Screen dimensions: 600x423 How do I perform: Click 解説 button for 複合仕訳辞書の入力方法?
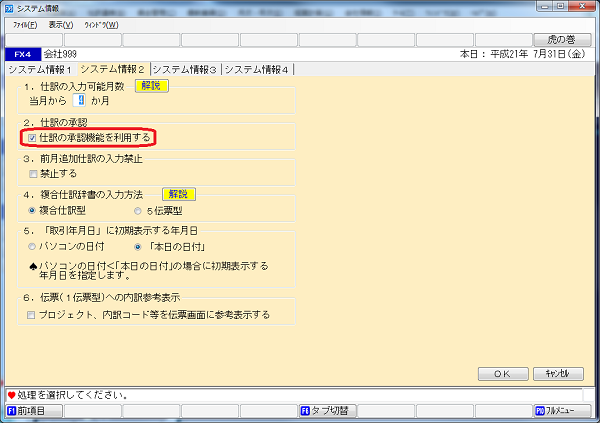click(179, 194)
